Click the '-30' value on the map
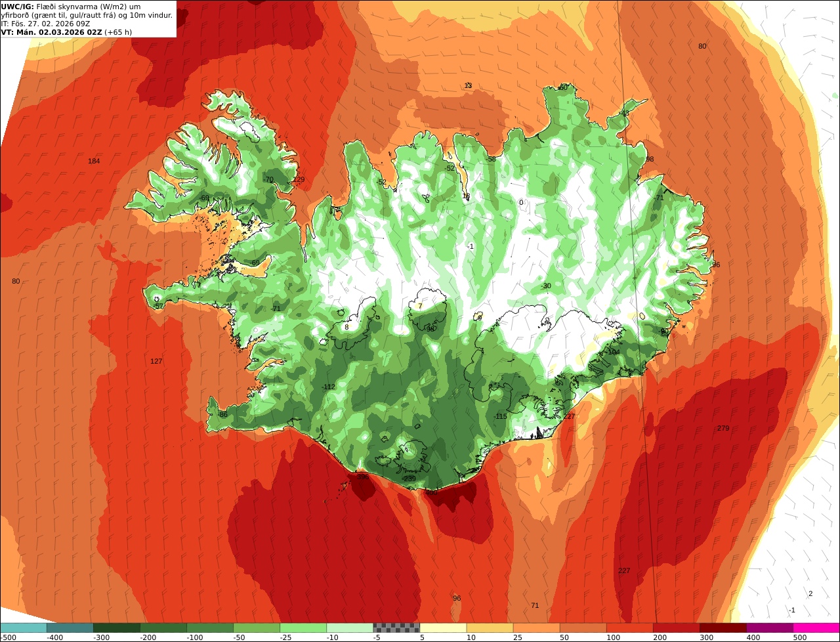 pyautogui.click(x=546, y=286)
